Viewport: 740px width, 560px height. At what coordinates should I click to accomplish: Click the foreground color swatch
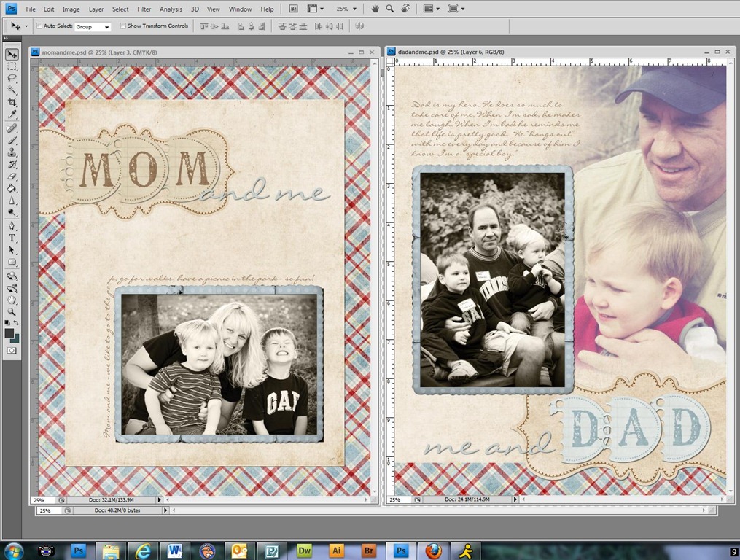click(9, 333)
